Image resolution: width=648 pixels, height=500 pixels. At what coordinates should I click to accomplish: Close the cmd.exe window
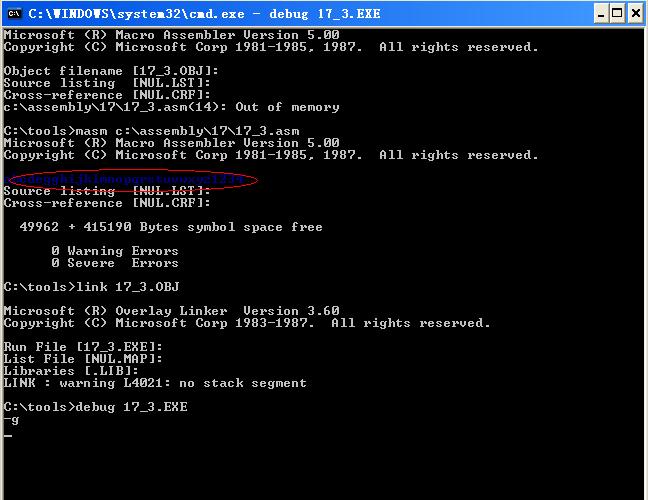(636, 14)
